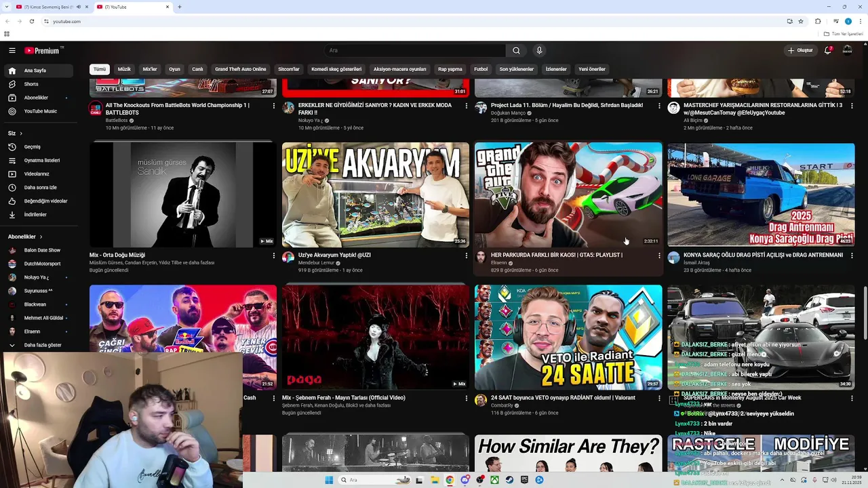
Task: Open Steam from the taskbar
Action: pyautogui.click(x=509, y=480)
